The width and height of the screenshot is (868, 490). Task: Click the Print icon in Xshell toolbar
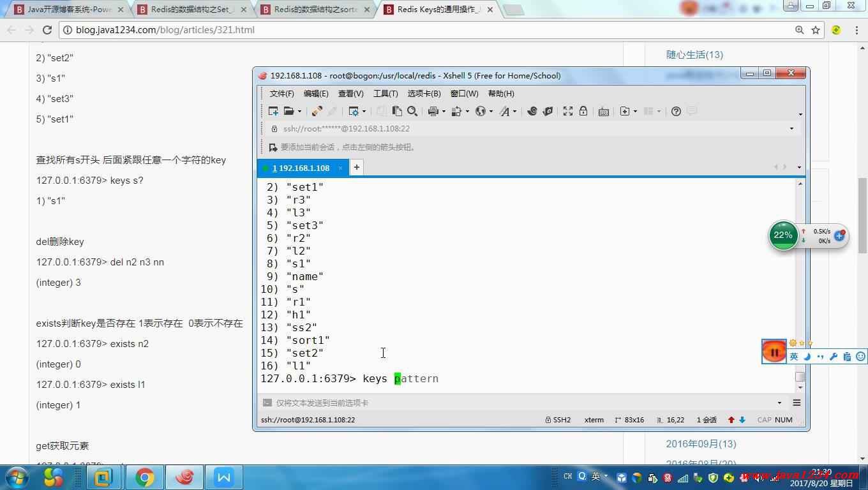[433, 111]
